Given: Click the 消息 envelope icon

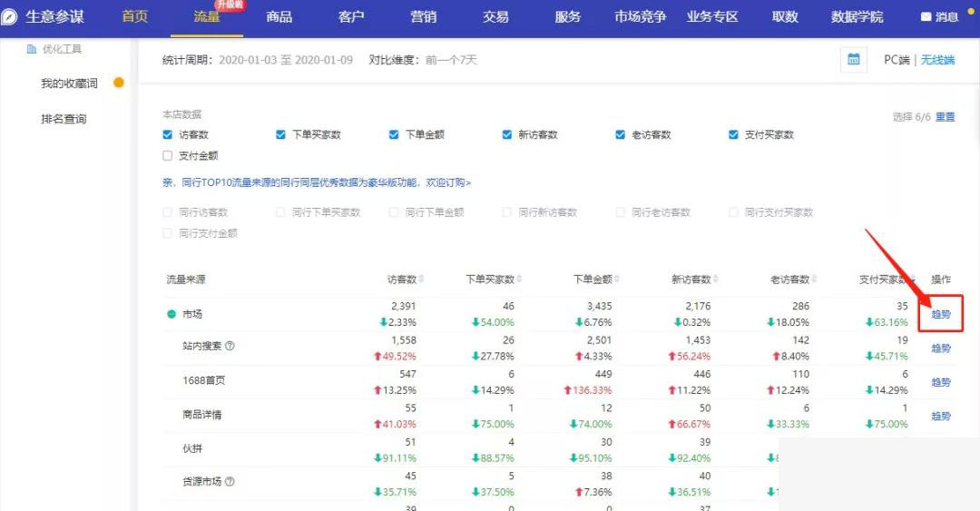Looking at the screenshot, I should pos(926,17).
